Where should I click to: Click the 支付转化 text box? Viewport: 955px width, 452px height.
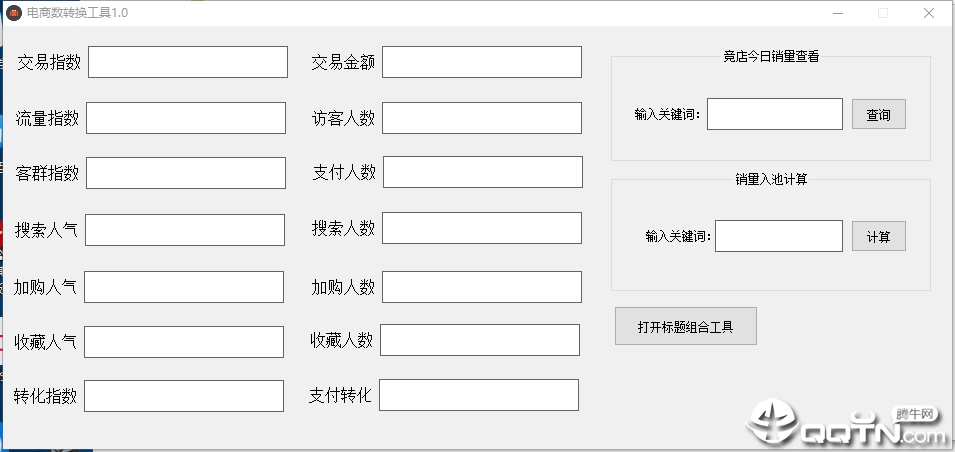point(479,395)
